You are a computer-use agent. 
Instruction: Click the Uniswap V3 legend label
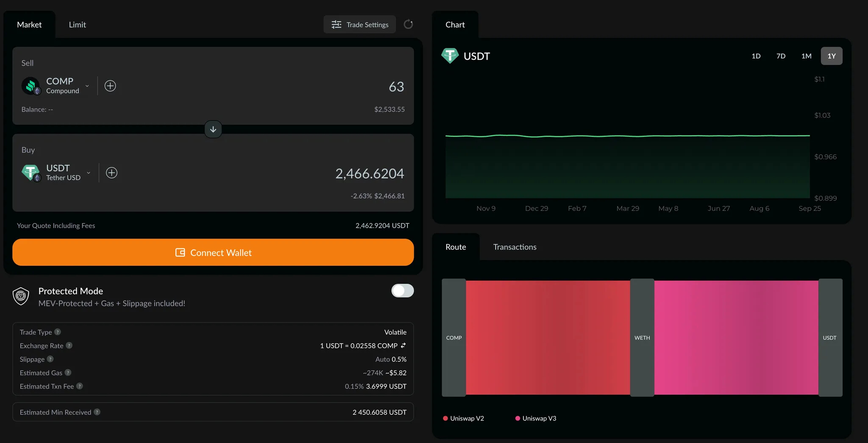(540, 418)
